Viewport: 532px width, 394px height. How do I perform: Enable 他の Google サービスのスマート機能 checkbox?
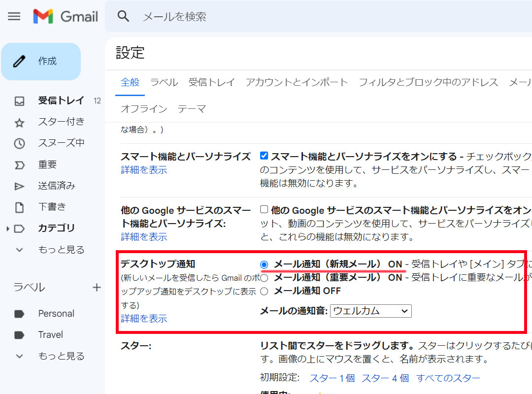coord(264,209)
